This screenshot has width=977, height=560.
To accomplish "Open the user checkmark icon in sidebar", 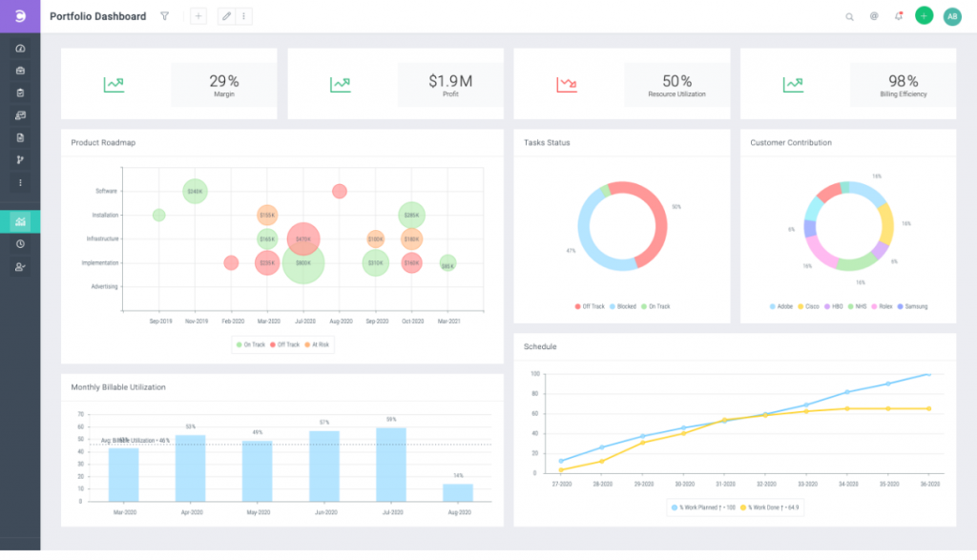I will tap(20, 266).
